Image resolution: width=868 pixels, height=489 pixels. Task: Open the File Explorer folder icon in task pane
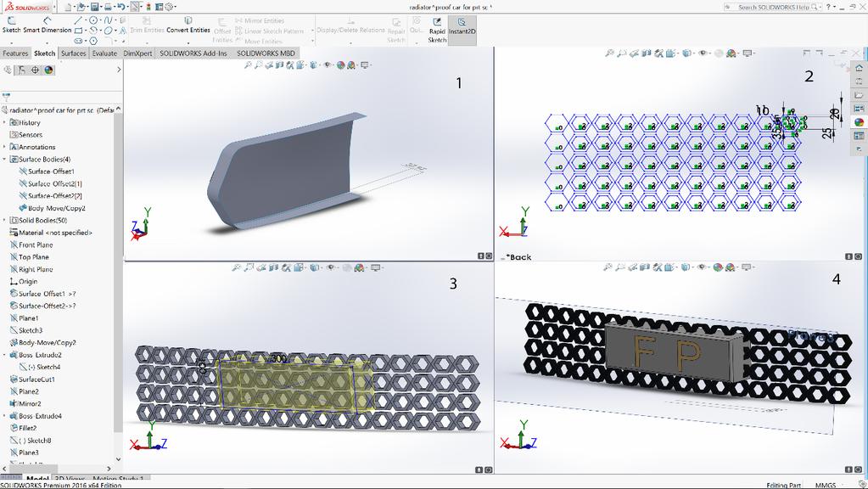(859, 95)
